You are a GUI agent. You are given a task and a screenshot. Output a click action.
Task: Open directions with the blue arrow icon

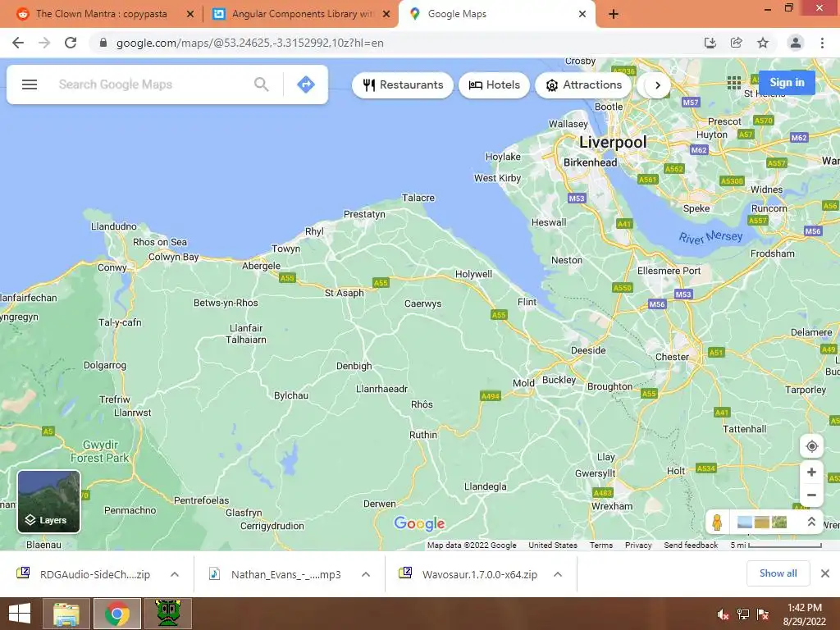[306, 84]
